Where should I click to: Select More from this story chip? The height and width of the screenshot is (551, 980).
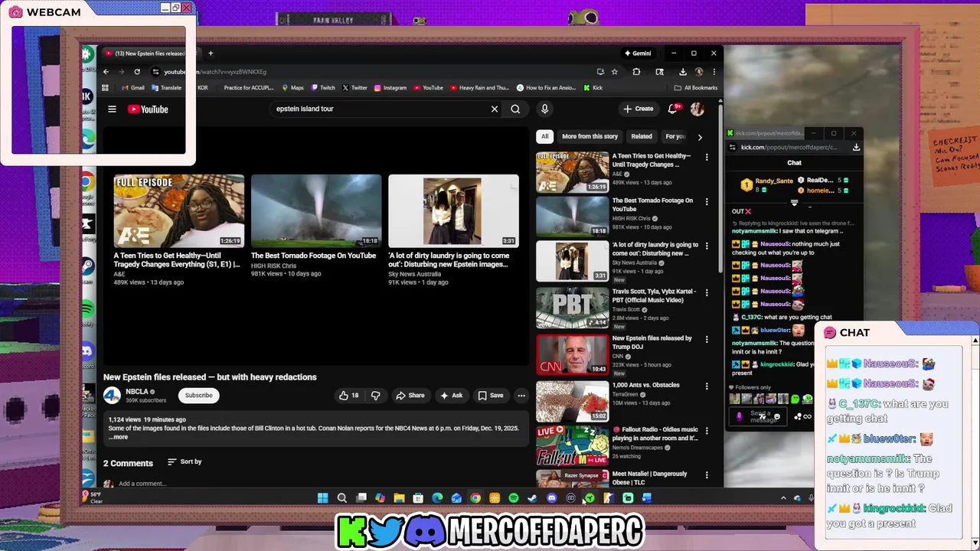[x=590, y=136]
